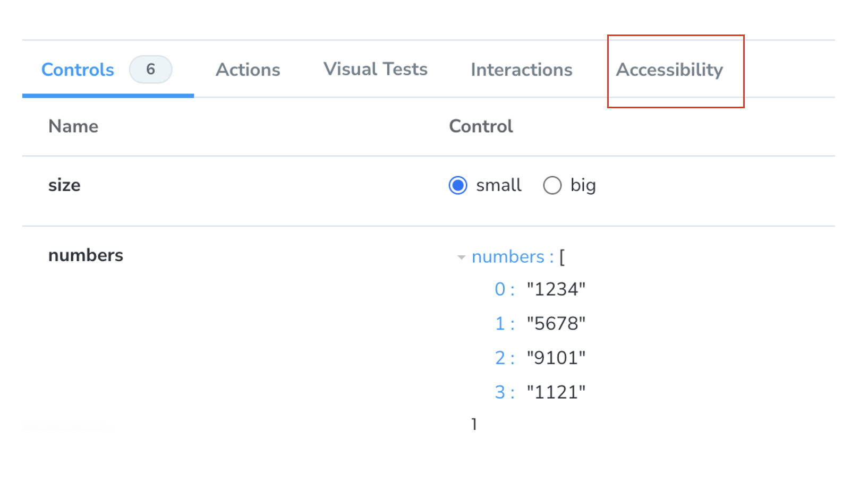The image size is (868, 483).
Task: Click the bold size row name
Action: (x=64, y=185)
